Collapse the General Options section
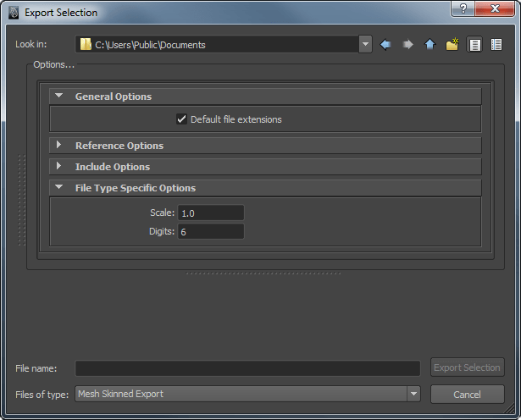 pos(58,96)
